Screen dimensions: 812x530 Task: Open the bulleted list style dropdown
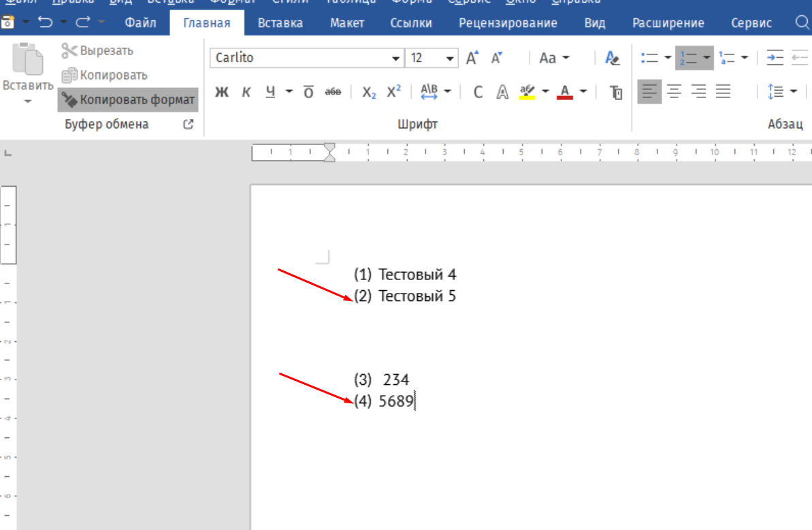click(x=668, y=57)
